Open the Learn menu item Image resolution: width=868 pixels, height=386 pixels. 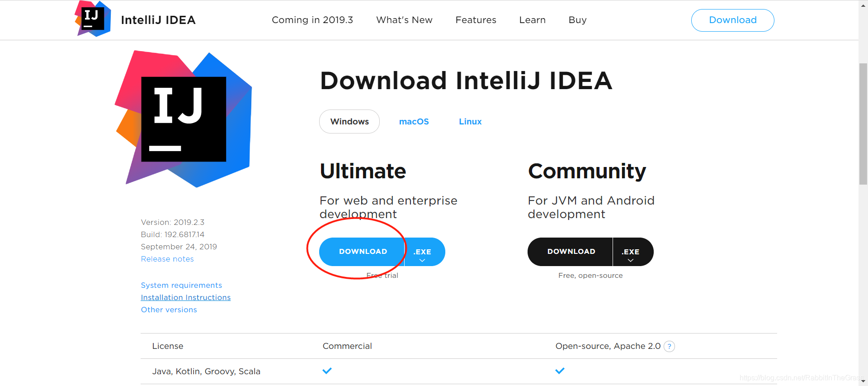(532, 20)
